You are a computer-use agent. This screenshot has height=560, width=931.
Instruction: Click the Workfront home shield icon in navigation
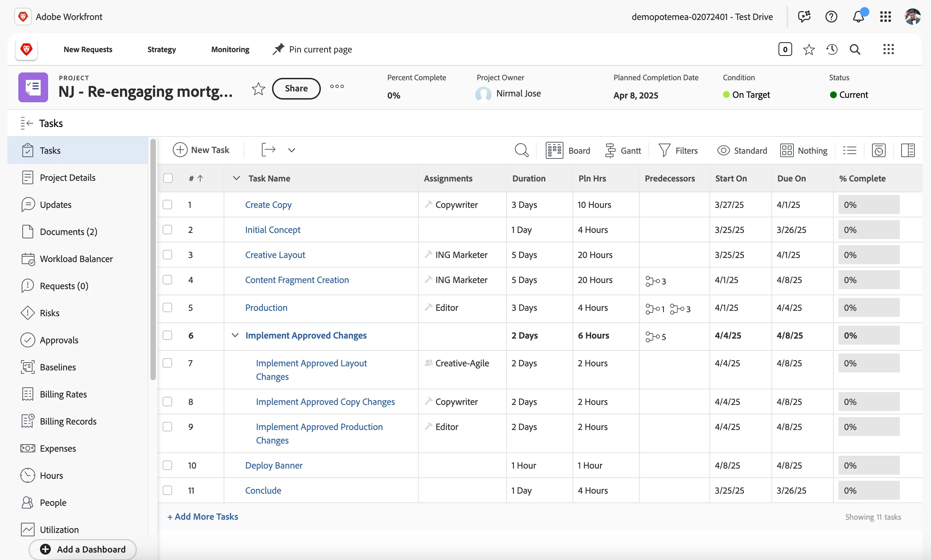click(26, 49)
